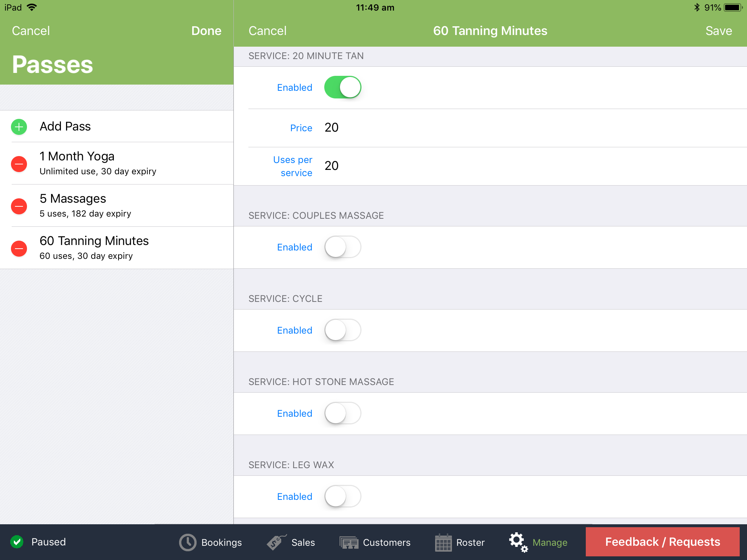
Task: Tap Done in the Passes panel
Action: [206, 31]
